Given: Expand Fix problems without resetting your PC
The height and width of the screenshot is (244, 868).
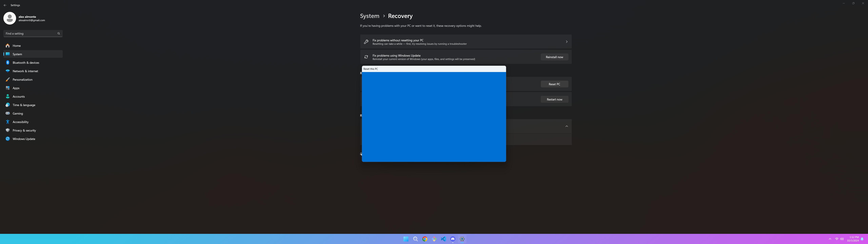Looking at the screenshot, I should click(x=566, y=42).
